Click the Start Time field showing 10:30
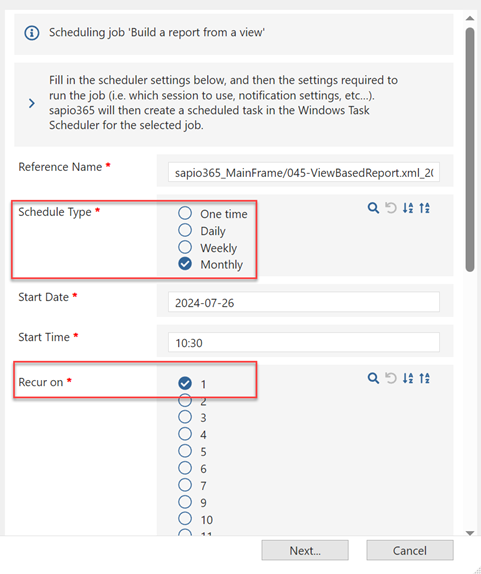 coord(304,342)
